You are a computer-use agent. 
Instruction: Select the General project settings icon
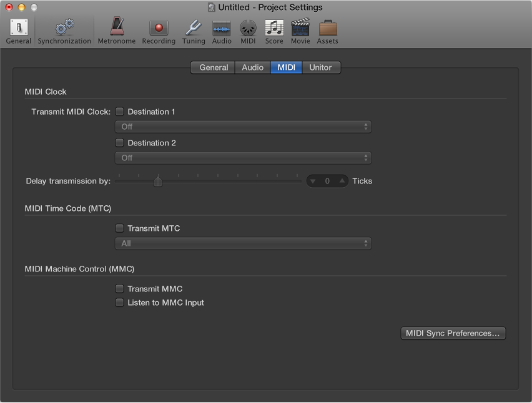coord(18,27)
